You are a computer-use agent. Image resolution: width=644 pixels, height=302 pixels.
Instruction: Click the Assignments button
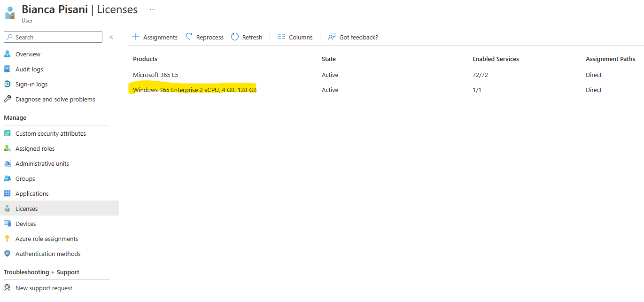(x=155, y=37)
